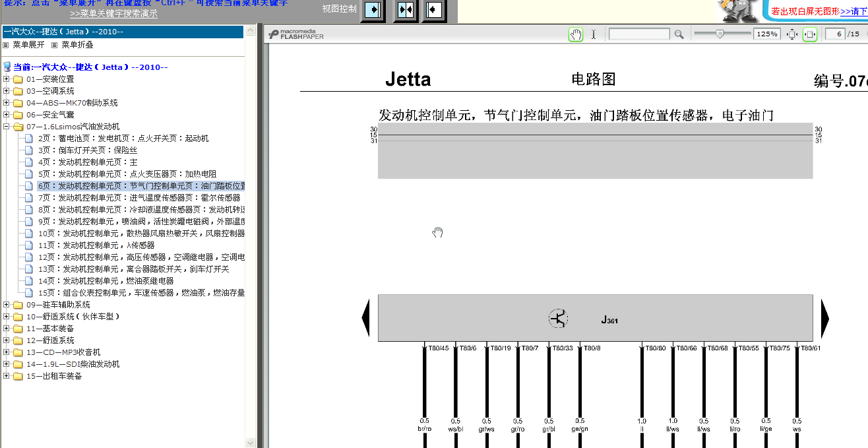The width and height of the screenshot is (868, 448).
Task: Expand the 01—安装位置 tree node
Action: click(x=7, y=79)
